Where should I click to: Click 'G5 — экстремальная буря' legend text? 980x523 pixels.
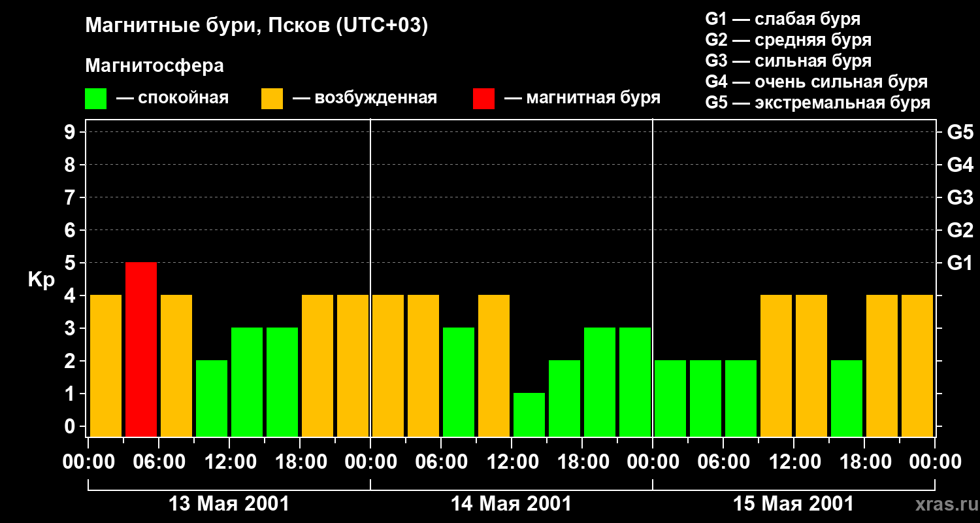[x=817, y=103]
